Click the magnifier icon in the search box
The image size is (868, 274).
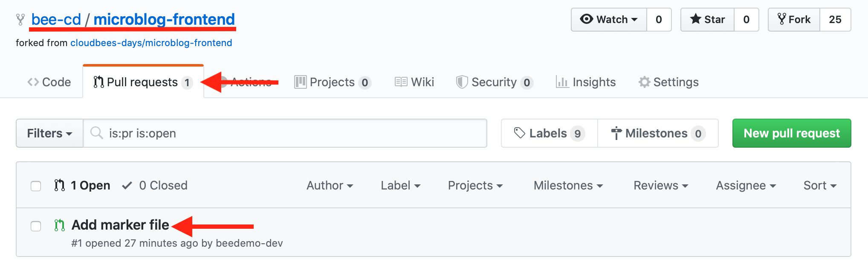pyautogui.click(x=97, y=133)
